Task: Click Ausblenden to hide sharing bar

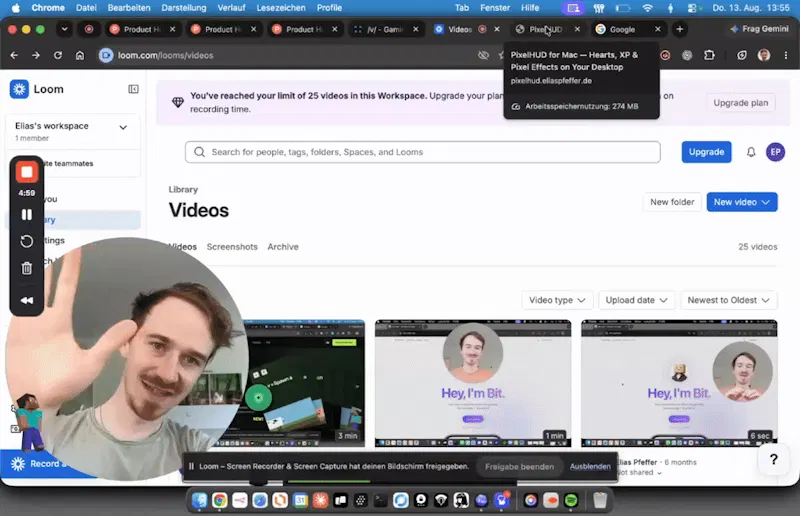Action: [590, 466]
